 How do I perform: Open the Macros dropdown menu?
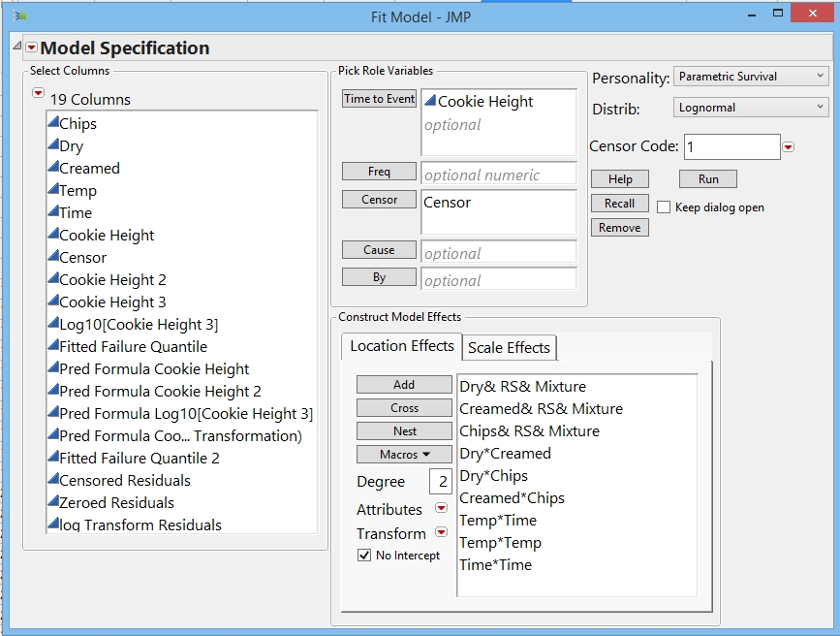click(402, 454)
